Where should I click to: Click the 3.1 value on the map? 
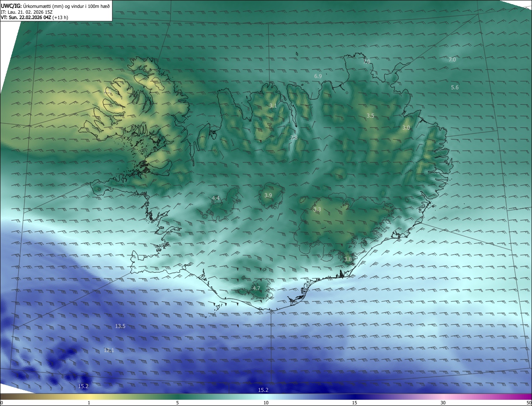pyautogui.click(x=273, y=106)
